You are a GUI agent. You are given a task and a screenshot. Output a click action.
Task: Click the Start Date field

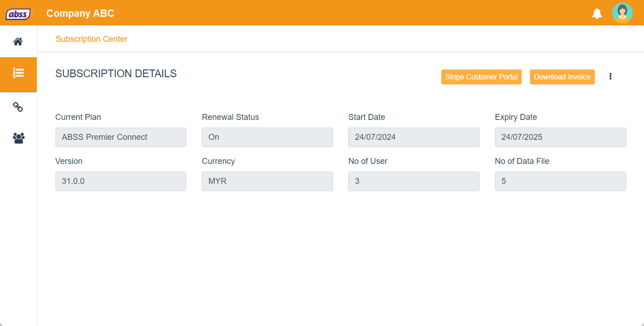[x=414, y=137]
